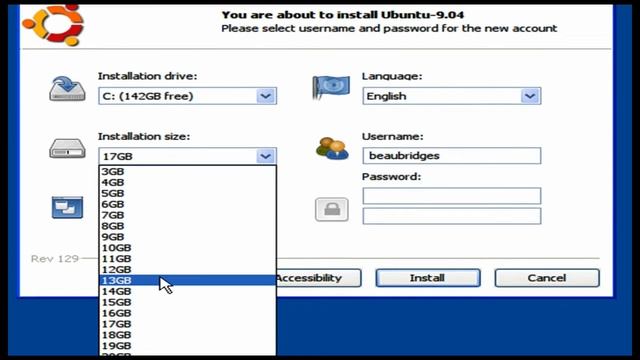640x360 pixels.
Task: Choose 5GB installation size
Action: point(187,193)
